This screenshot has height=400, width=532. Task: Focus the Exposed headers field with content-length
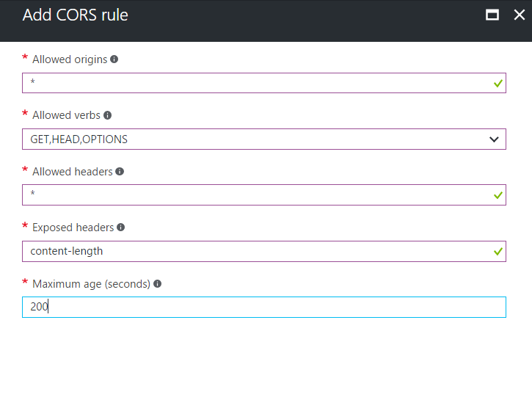click(264, 252)
